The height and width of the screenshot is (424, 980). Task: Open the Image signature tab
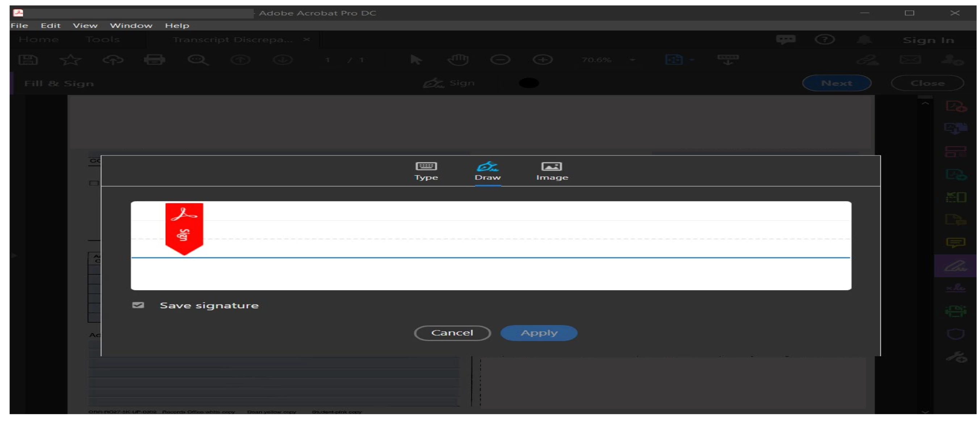coord(552,171)
